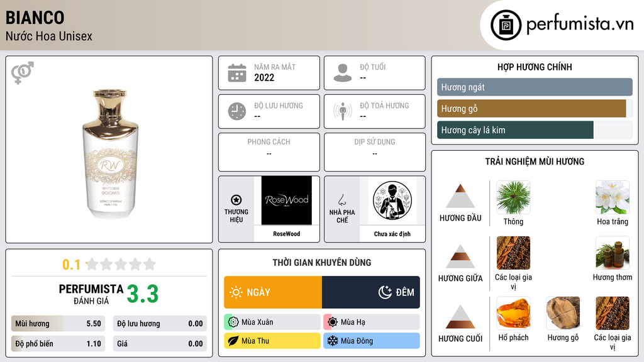Screen dimensions: 644x362
Task: Click the calendar icon beside Năm ra mắt
Action: click(x=237, y=73)
